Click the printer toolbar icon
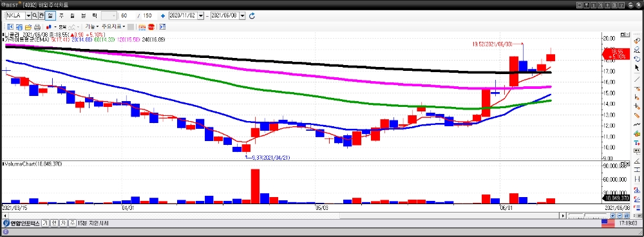This screenshot has height=237, width=644. click(37, 26)
